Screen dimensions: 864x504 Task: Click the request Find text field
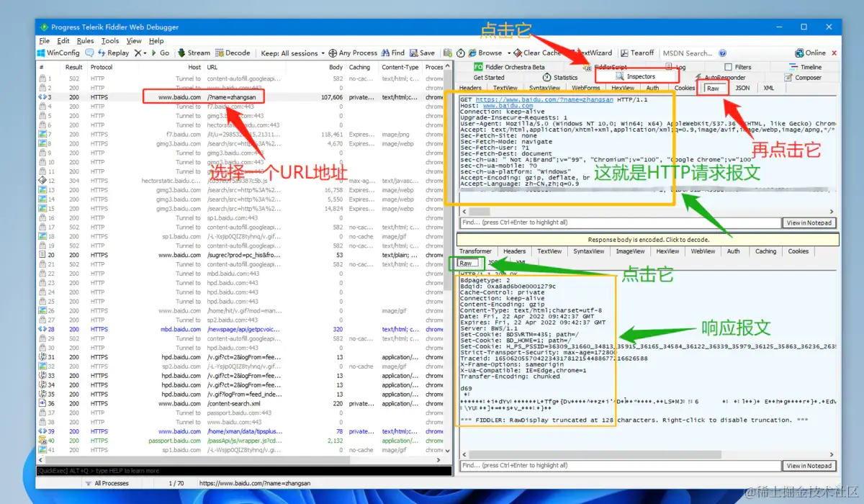(619, 222)
